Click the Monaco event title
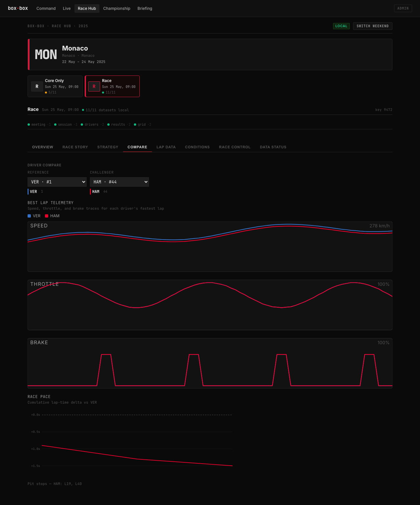420x505 pixels. point(75,48)
